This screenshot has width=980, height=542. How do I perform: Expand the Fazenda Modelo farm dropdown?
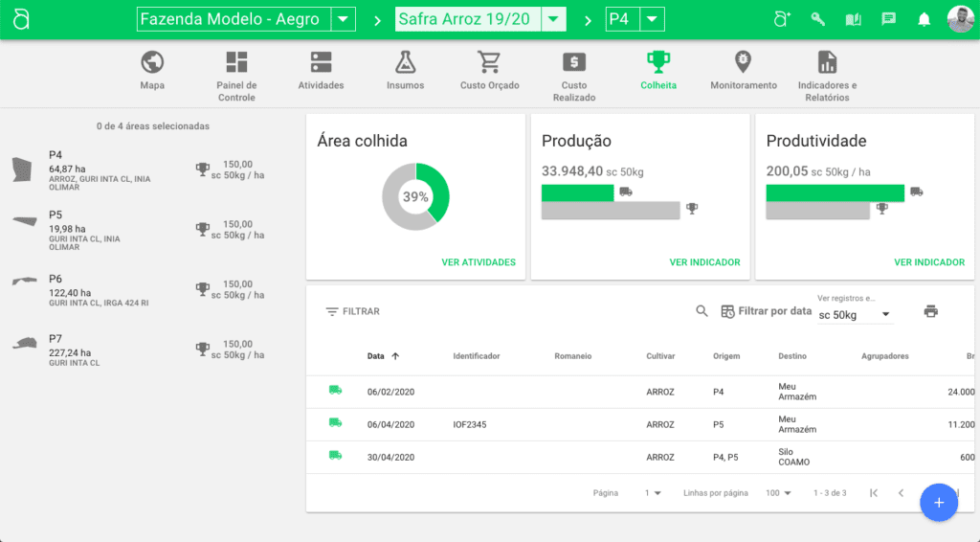pos(343,19)
